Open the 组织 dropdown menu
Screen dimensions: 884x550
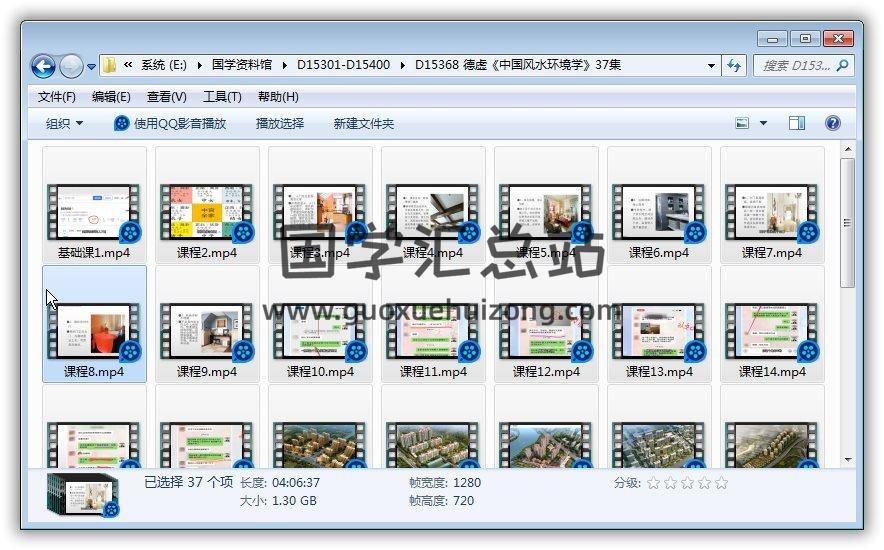tap(65, 123)
